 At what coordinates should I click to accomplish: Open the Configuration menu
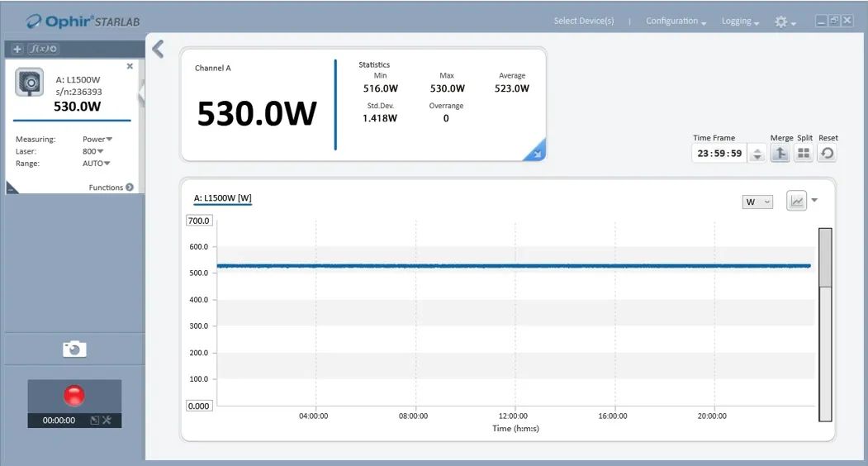(x=676, y=21)
